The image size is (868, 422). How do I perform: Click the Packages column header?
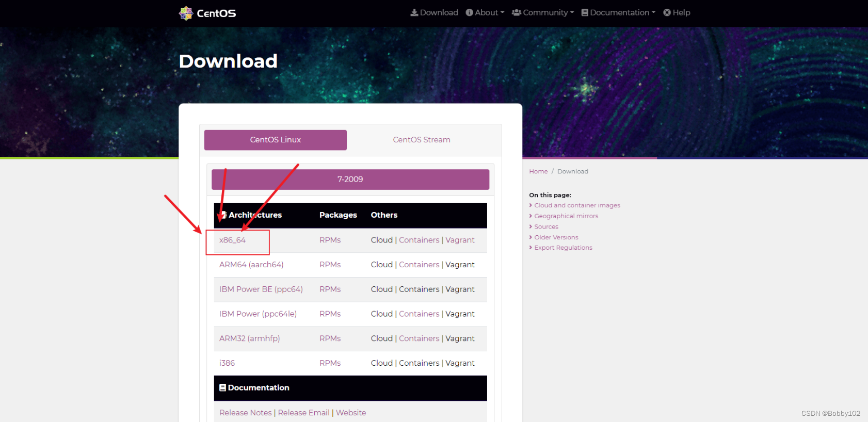pyautogui.click(x=338, y=215)
